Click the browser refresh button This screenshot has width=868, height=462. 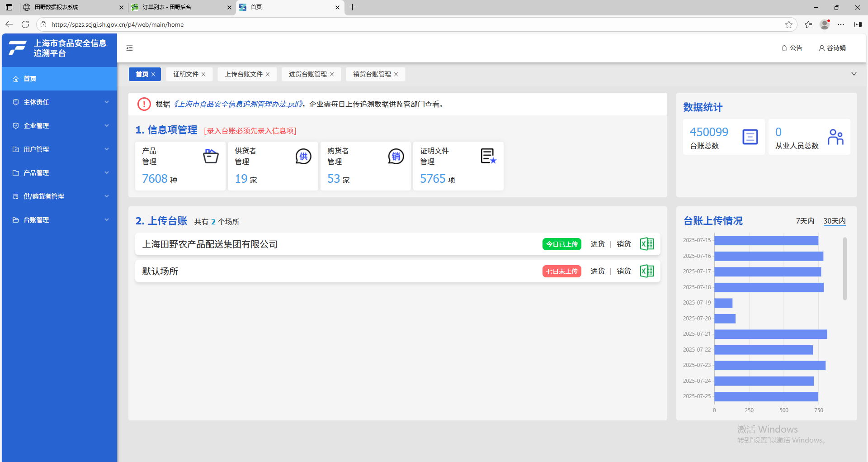[25, 24]
